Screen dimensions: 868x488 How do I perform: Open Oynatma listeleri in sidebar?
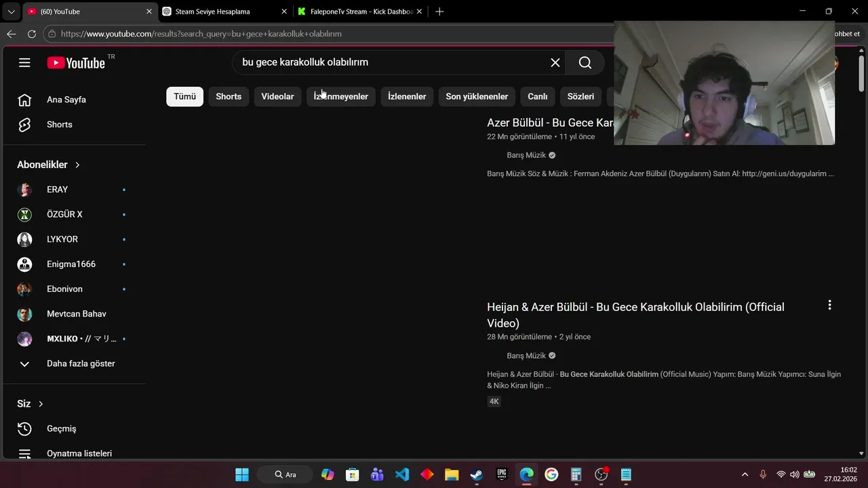[75, 453]
